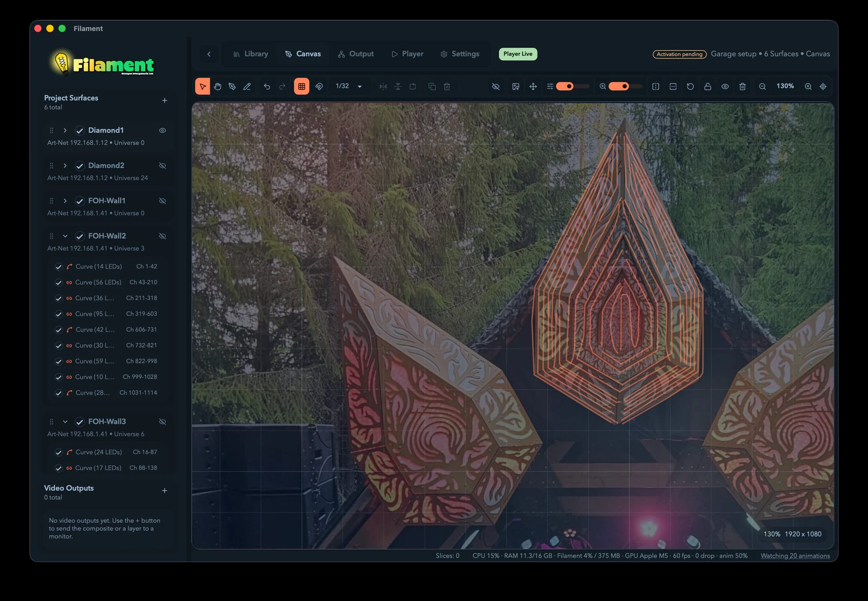Click the crossed-out eye hide icon in toolbar

point(496,86)
